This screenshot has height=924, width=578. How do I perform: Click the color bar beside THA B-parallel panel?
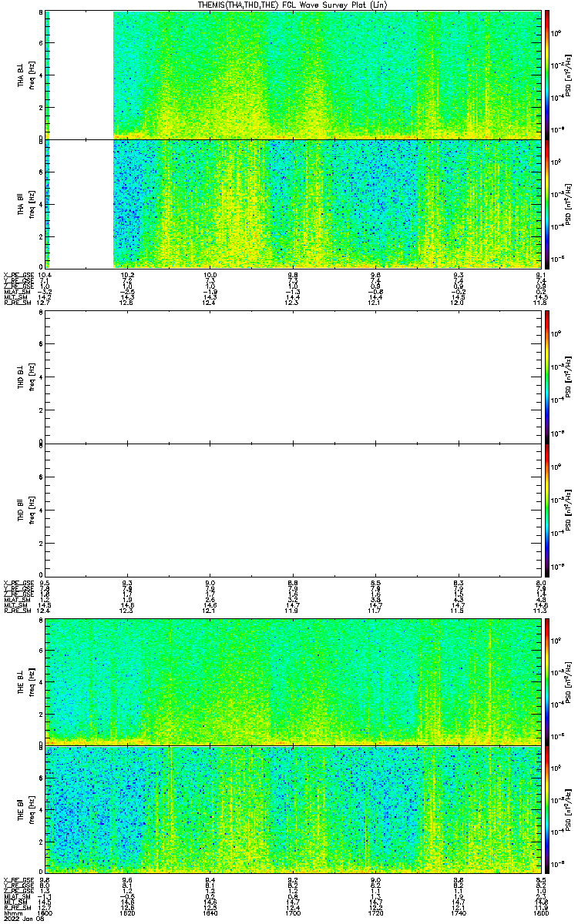point(547,203)
